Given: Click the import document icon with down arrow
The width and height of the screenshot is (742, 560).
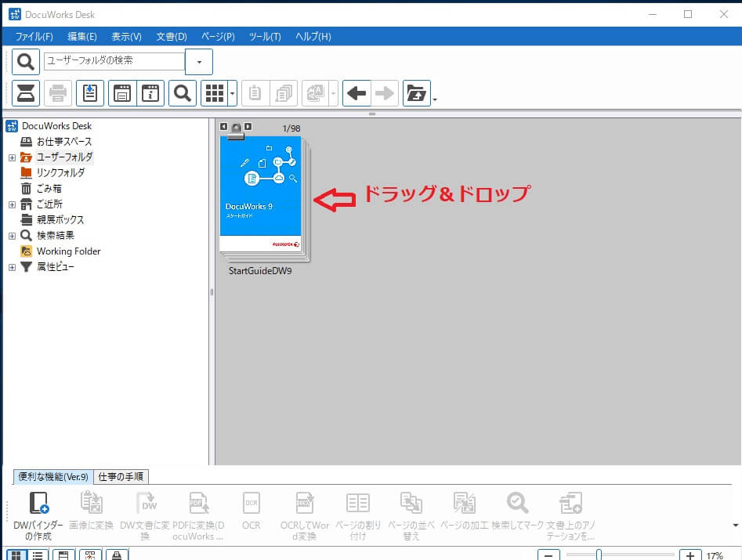Looking at the screenshot, I should pos(90,93).
